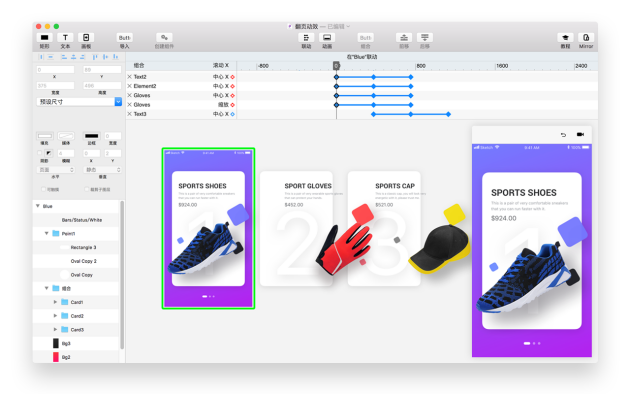Expand the Card1 folder
The width and height of the screenshot is (630, 394).
pyautogui.click(x=55, y=302)
